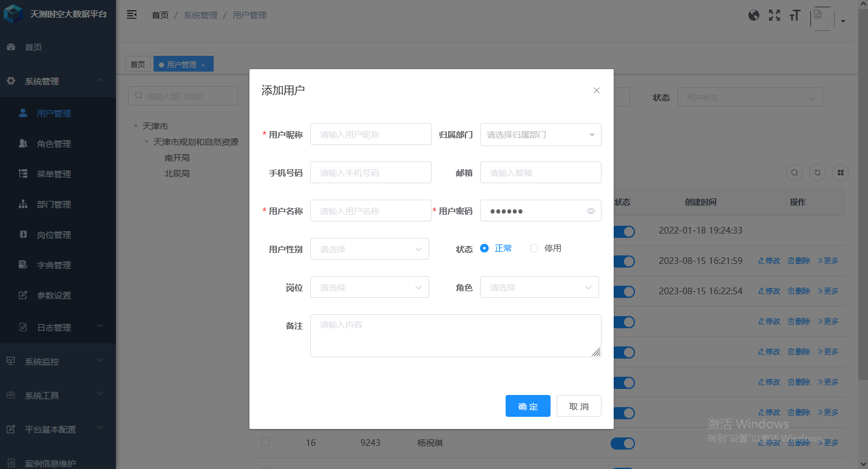Toggle fullscreen with the expand icon
Screen dimensions: 868x469
coord(775,15)
